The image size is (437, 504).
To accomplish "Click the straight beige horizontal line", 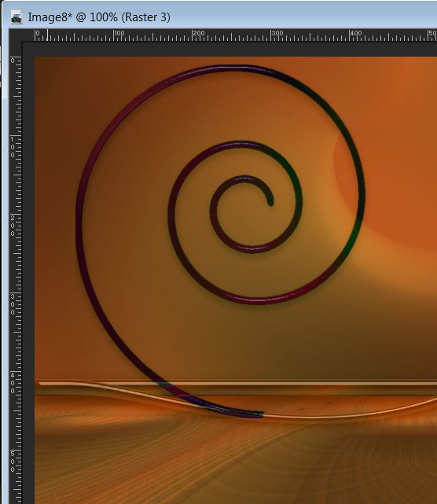I will tap(238, 384).
